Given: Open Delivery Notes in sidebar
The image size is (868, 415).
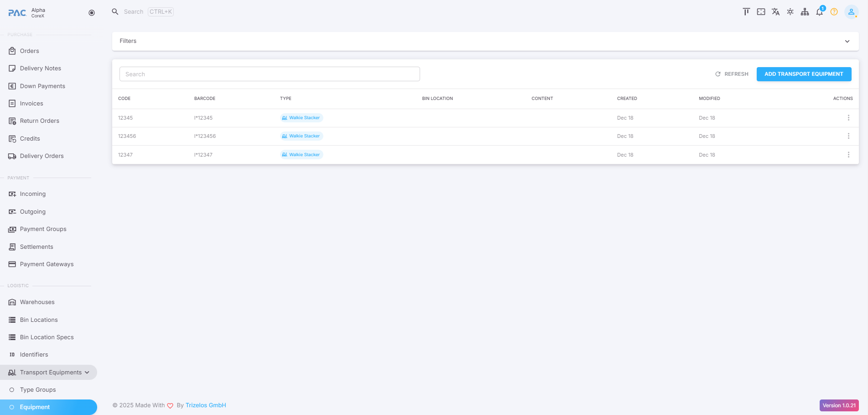Looking at the screenshot, I should click(x=40, y=68).
